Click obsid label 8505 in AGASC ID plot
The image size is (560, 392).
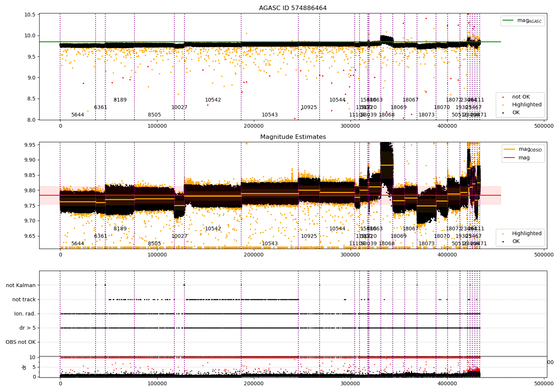pyautogui.click(x=154, y=115)
